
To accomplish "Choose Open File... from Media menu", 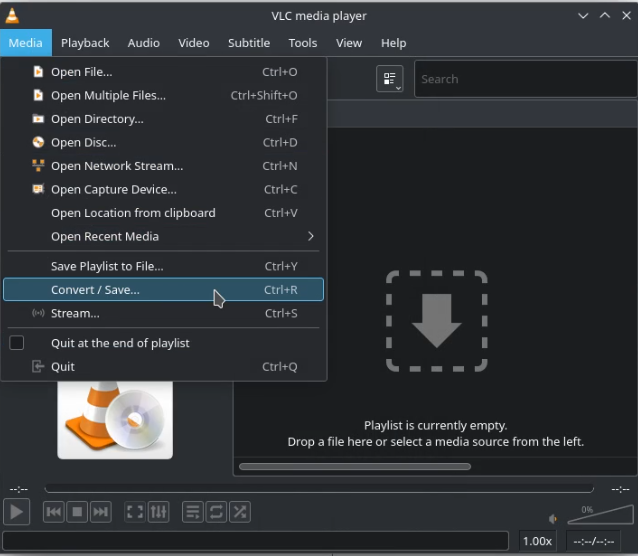I will click(x=163, y=72).
